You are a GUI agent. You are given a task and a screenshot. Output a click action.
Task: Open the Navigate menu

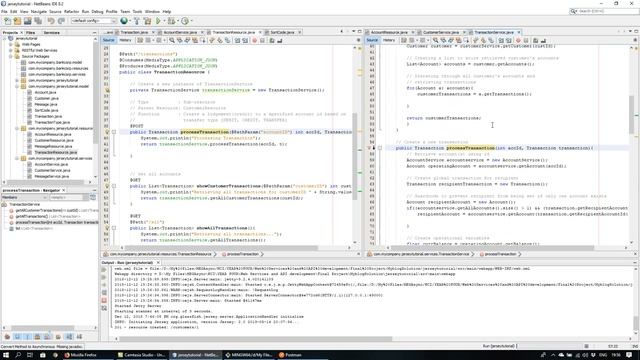39,12
